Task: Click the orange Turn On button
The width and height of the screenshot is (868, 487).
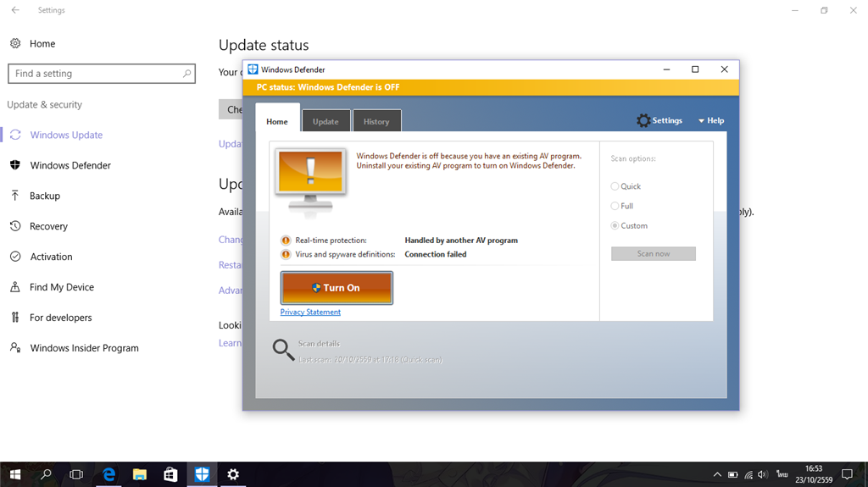Action: (337, 288)
